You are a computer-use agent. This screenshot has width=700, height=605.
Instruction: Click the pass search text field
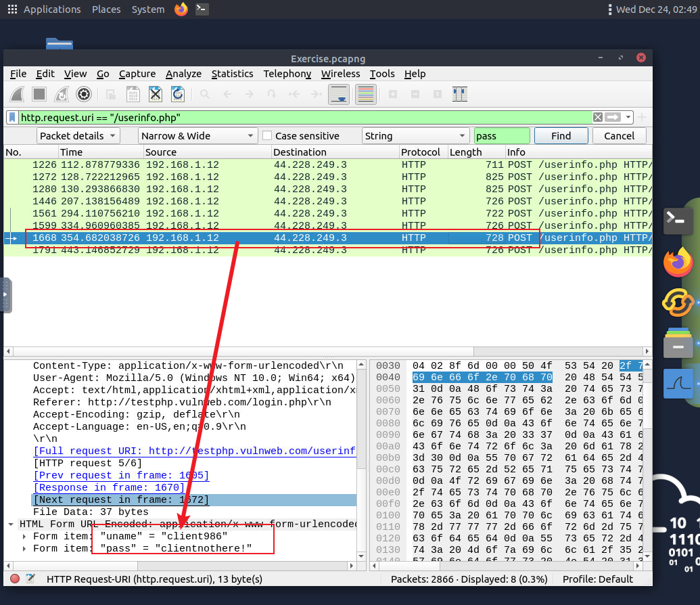pyautogui.click(x=501, y=136)
